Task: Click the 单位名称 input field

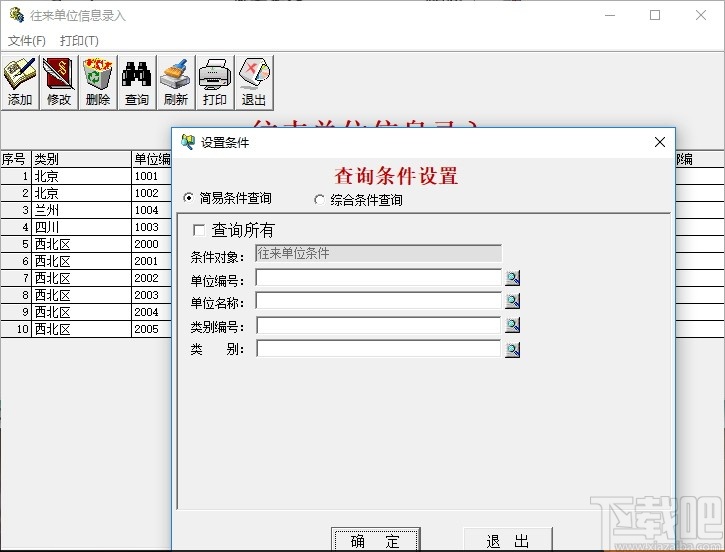Action: click(378, 301)
